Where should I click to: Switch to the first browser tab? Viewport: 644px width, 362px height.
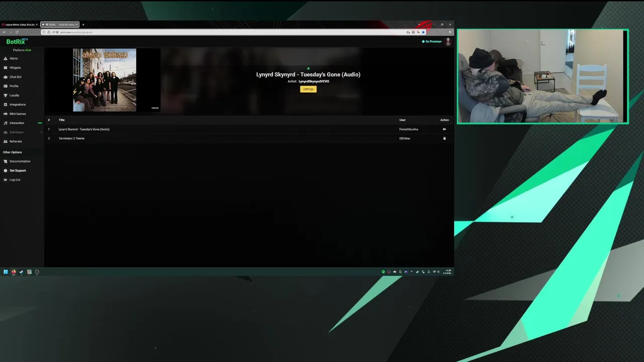(19, 25)
